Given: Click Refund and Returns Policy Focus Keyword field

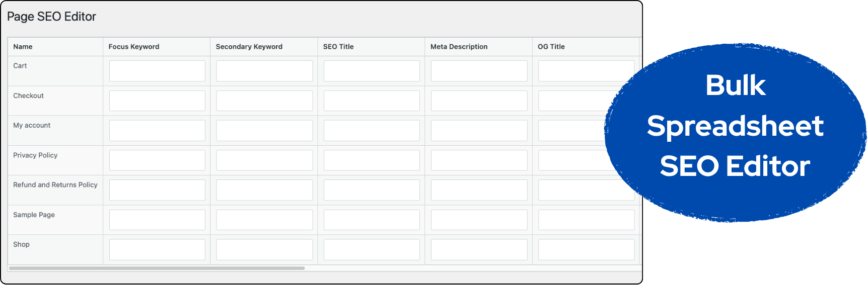Looking at the screenshot, I should (157, 190).
